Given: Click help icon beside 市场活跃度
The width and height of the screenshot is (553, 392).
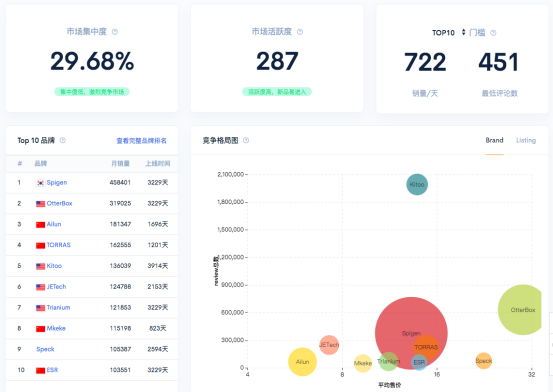Looking at the screenshot, I should coord(300,32).
